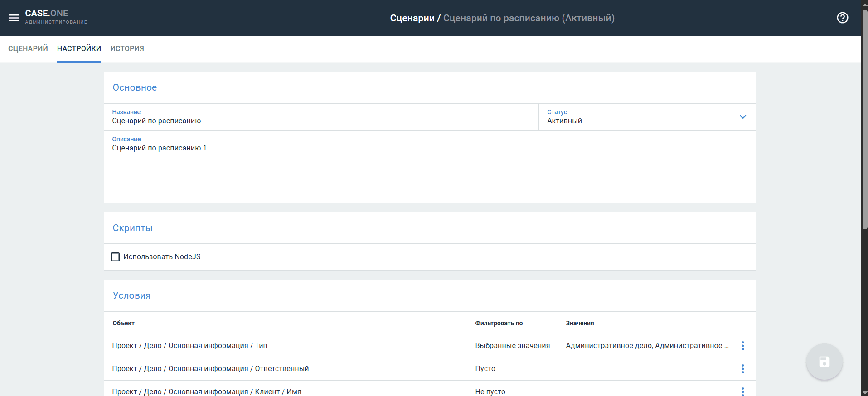Select the Настройки tab
Viewport: 868px width, 396px height.
click(x=79, y=49)
